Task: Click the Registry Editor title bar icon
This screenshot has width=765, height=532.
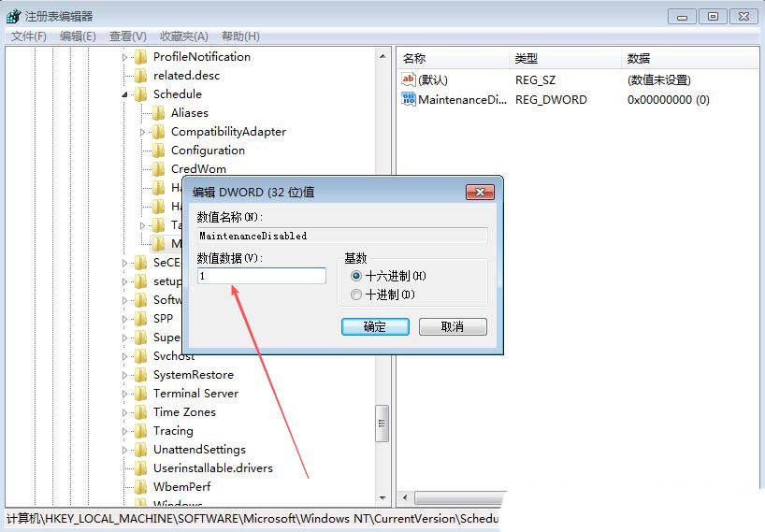Action: (14, 16)
